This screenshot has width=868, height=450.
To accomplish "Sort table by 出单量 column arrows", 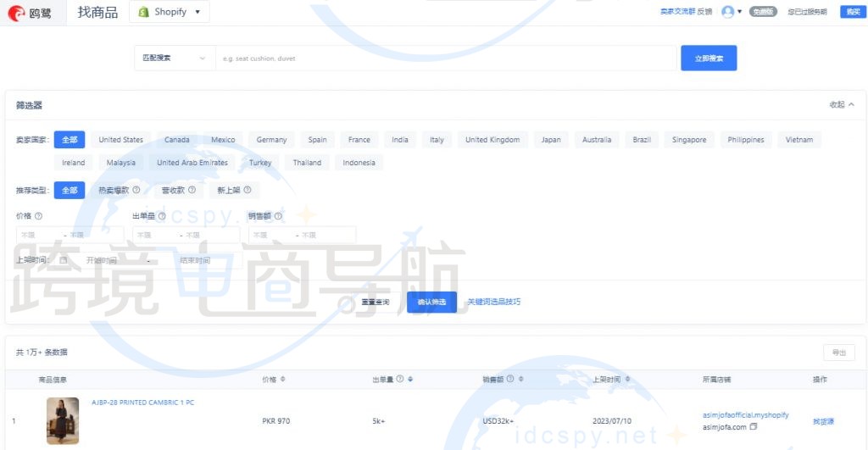I will (x=410, y=379).
